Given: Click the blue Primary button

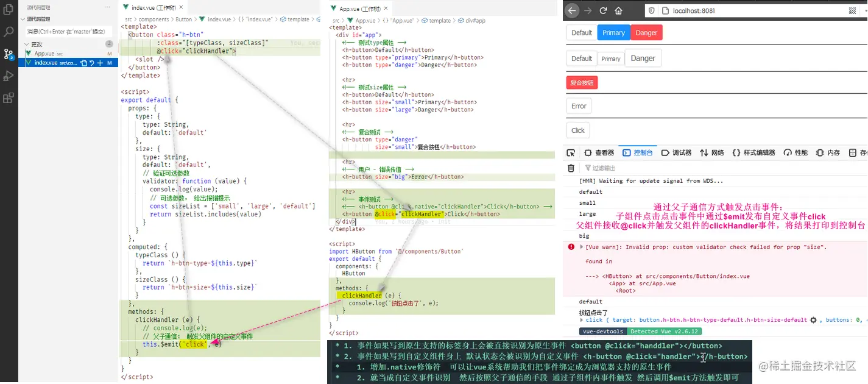Looking at the screenshot, I should point(613,33).
